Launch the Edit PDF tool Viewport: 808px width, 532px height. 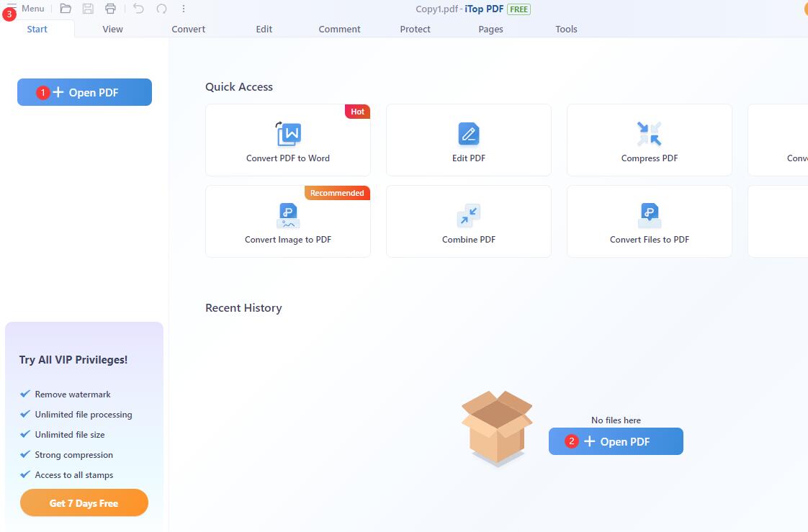[469, 140]
